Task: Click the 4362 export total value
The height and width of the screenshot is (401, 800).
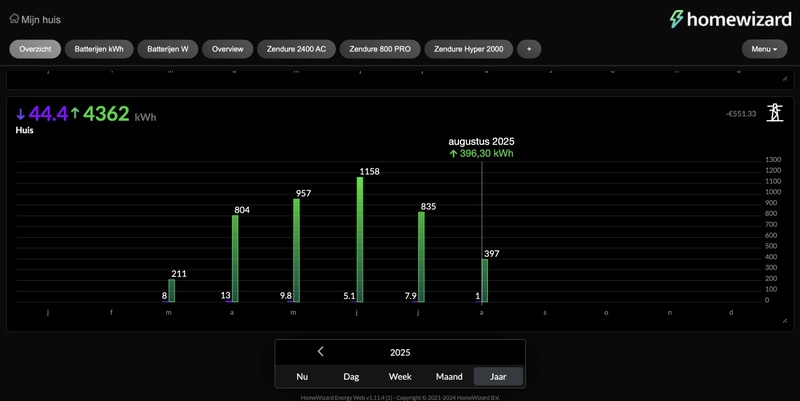Action: [106, 114]
